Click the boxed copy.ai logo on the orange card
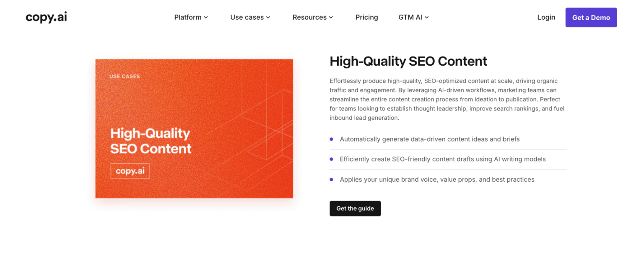Viewport: 644px width, 260px height. (x=130, y=171)
